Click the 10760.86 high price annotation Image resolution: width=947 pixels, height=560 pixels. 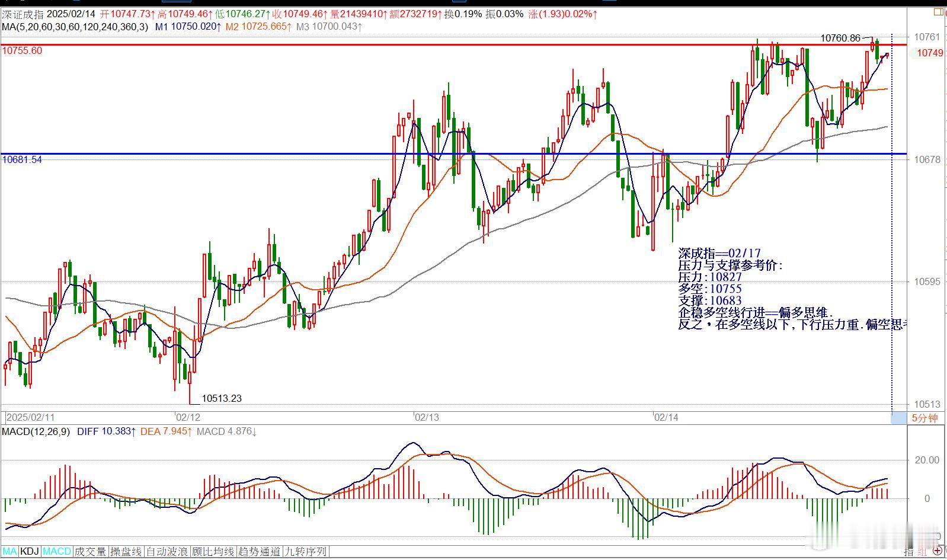[840, 39]
